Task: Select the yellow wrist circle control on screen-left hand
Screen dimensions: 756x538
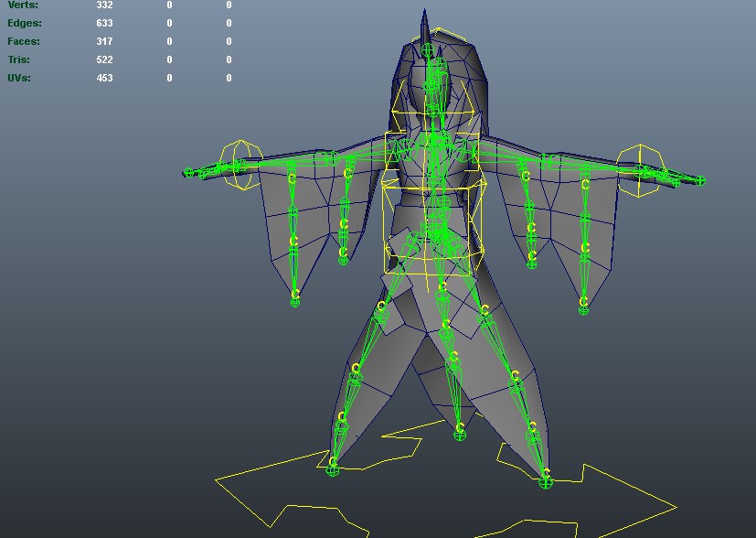Action: pos(241,165)
